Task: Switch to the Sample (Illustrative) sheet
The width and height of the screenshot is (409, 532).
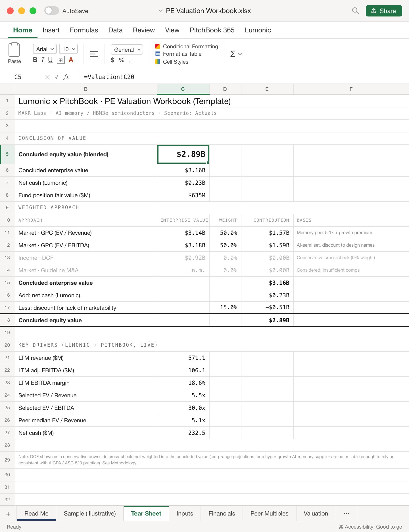Action: [x=90, y=514]
